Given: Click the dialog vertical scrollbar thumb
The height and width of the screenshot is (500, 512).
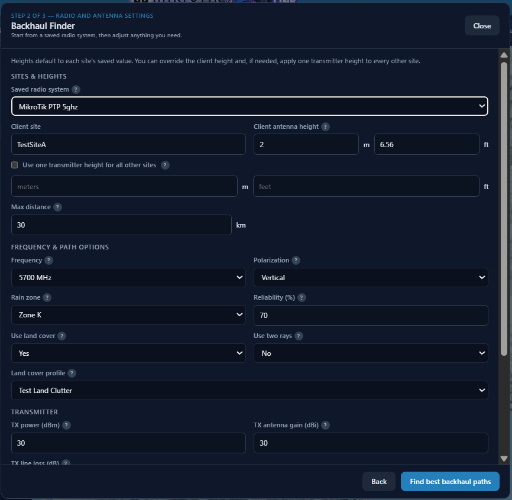Looking at the screenshot, I should click(504, 209).
